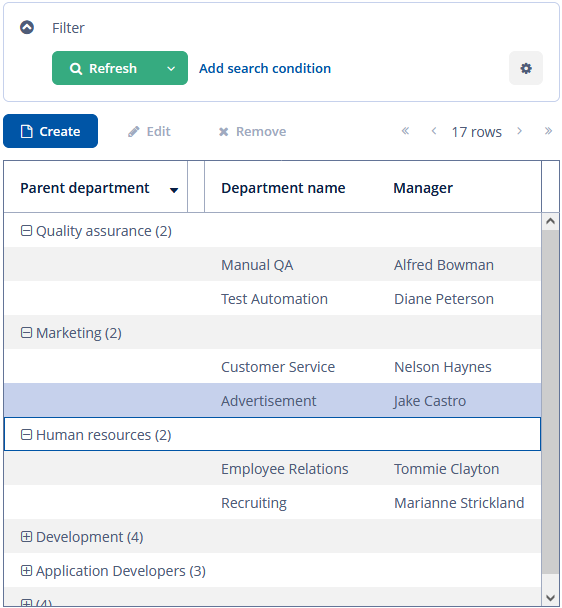Click the Parent department sort arrow
The height and width of the screenshot is (608, 562).
[x=174, y=190]
